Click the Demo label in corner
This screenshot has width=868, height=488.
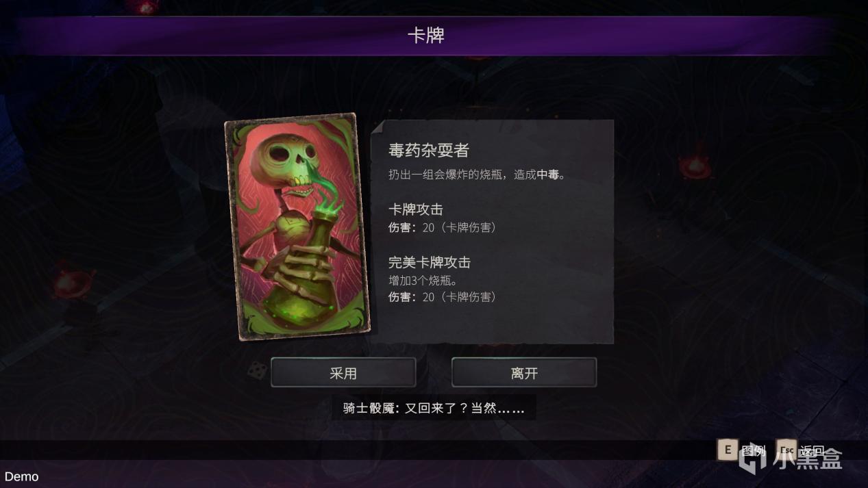tap(22, 476)
